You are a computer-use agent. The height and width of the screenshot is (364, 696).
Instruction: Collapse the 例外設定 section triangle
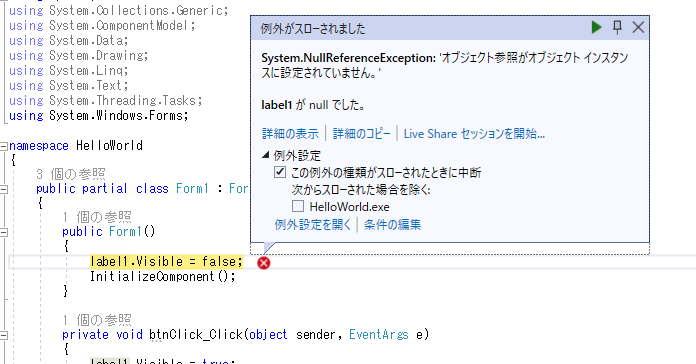click(265, 154)
